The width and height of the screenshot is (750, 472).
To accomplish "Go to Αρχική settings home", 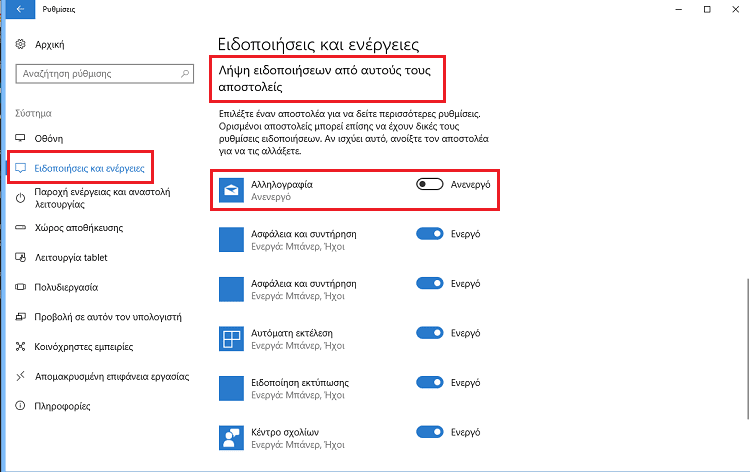I will coord(49,44).
